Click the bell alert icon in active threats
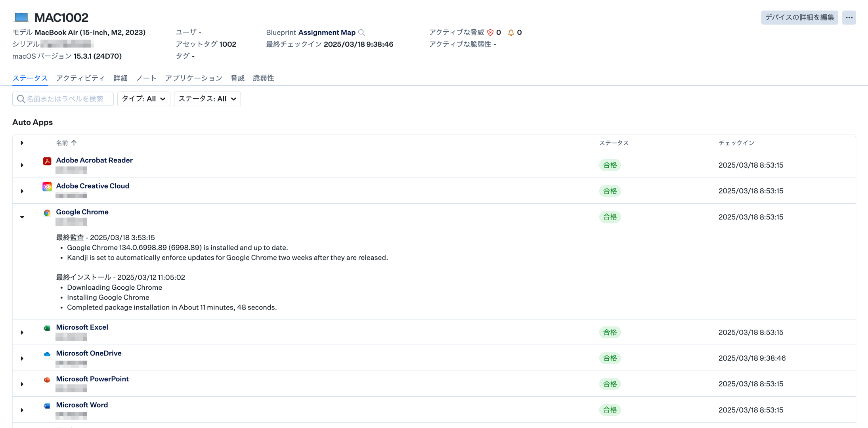868x428 pixels. coord(511,32)
